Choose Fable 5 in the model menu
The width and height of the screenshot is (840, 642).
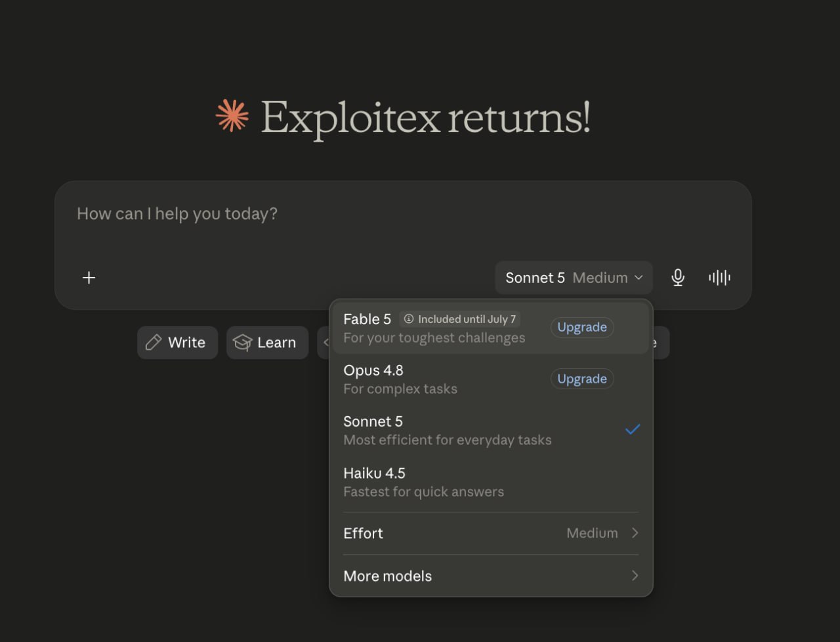491,328
